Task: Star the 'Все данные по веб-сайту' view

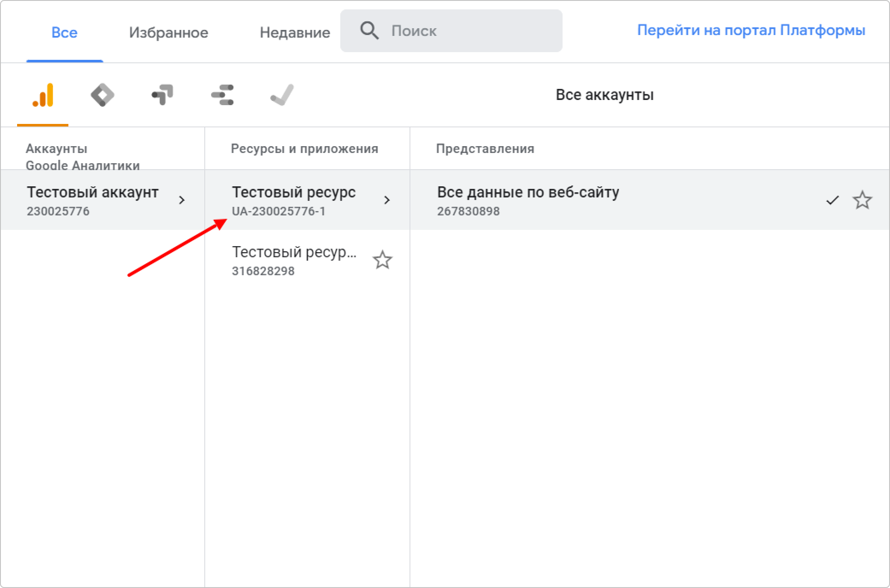Action: [x=862, y=200]
